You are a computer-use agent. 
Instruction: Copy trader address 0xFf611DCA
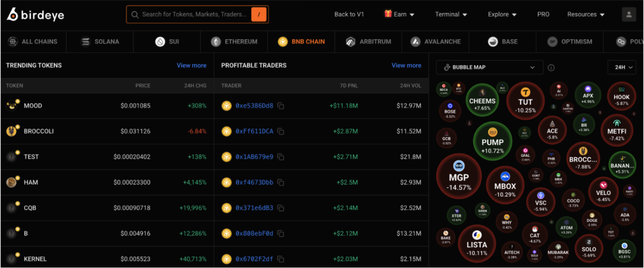281,132
